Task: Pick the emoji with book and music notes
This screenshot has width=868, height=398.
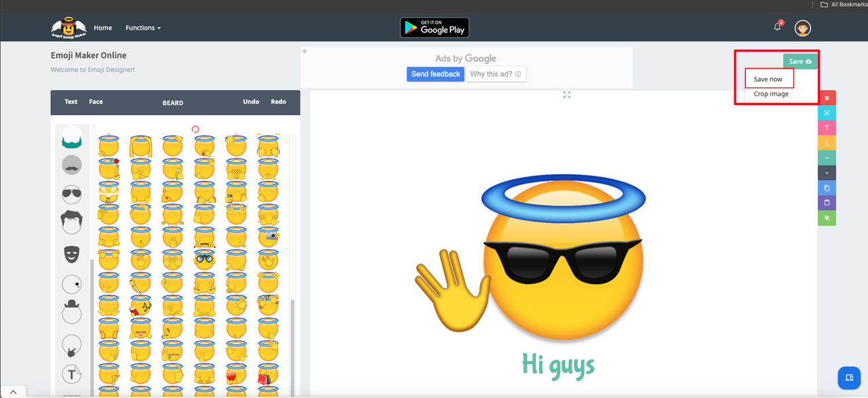Action: coord(141,306)
